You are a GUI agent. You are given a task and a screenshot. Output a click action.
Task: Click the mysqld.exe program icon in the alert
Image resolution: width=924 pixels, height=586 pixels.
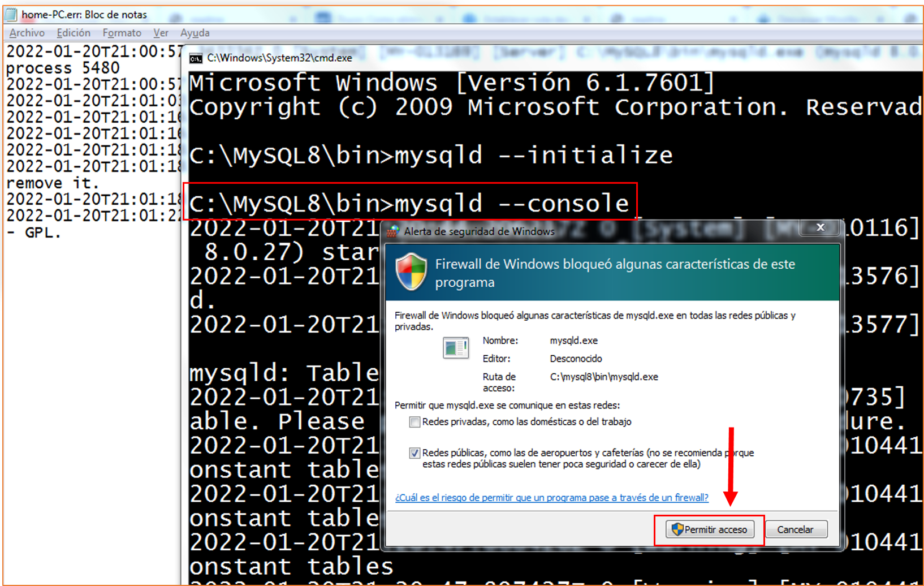[x=456, y=348]
